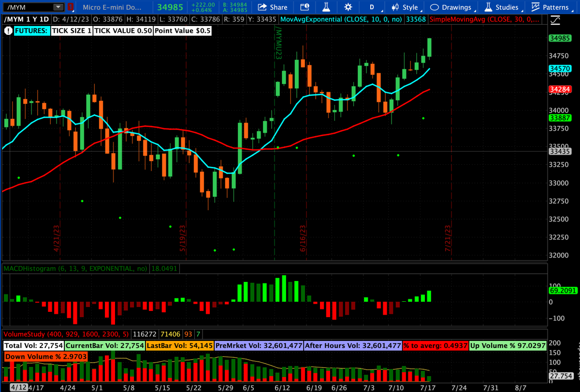580x392 pixels.
Task: Click the 27.754 volume axis bubble
Action: coord(562,376)
